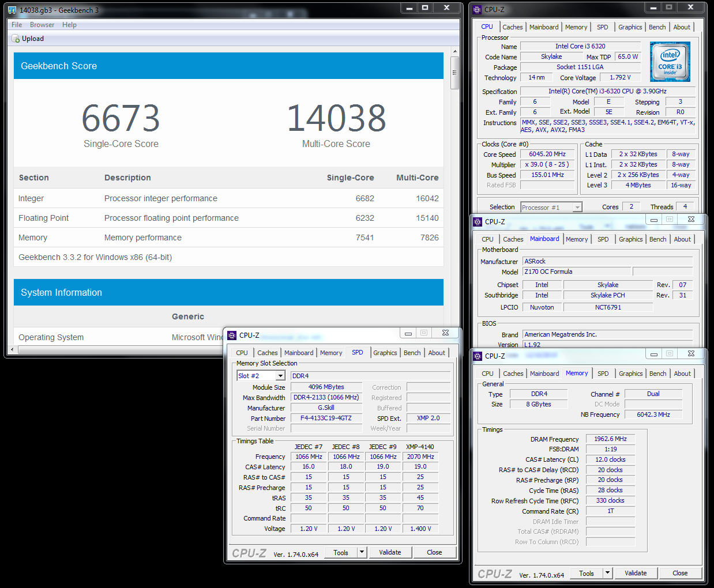The height and width of the screenshot is (588, 714).
Task: Click the SPD manufacturer 'G.Skill'
Action: (326, 408)
